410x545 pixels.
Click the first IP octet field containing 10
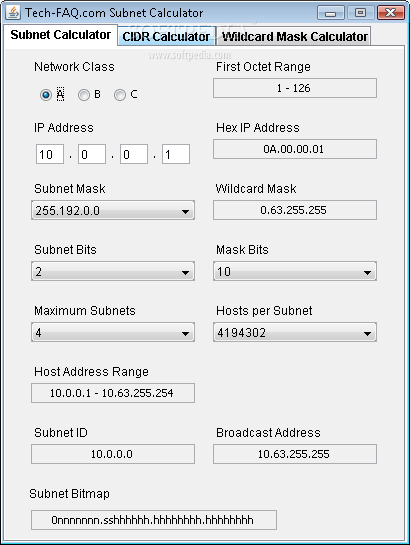(50, 154)
